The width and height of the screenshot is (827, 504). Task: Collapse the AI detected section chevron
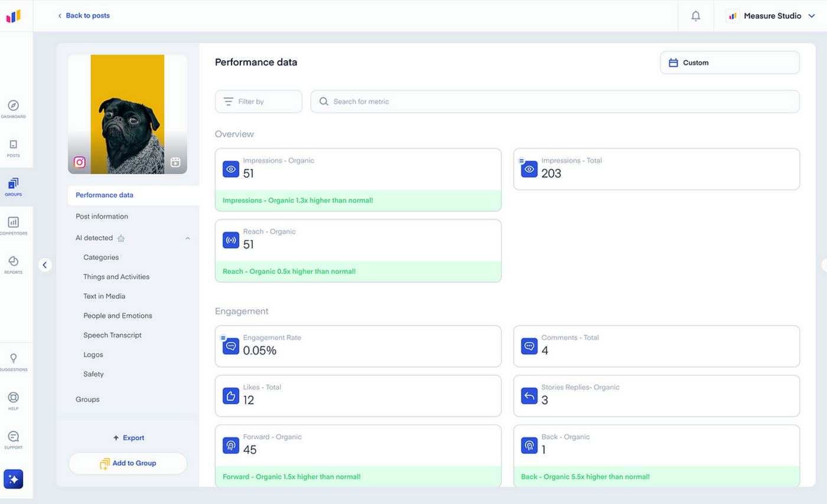point(188,238)
